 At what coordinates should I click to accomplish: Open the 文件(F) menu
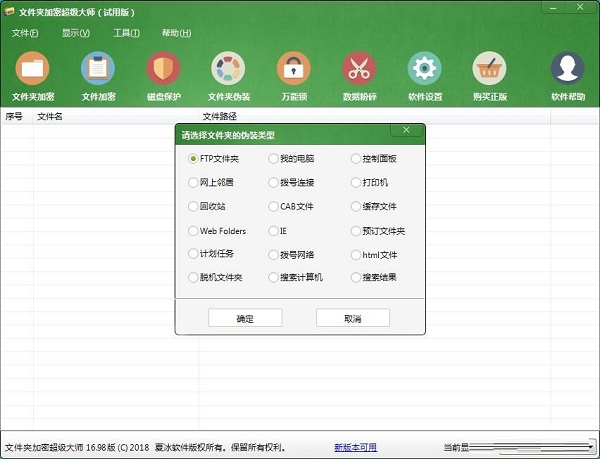click(x=25, y=33)
